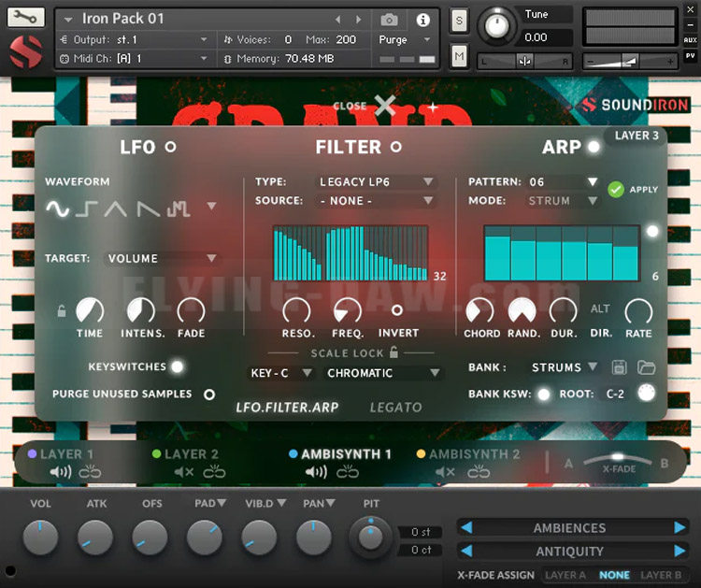This screenshot has height=588, width=701.
Task: Click the X-Fade slider between A and B
Action: [616, 458]
